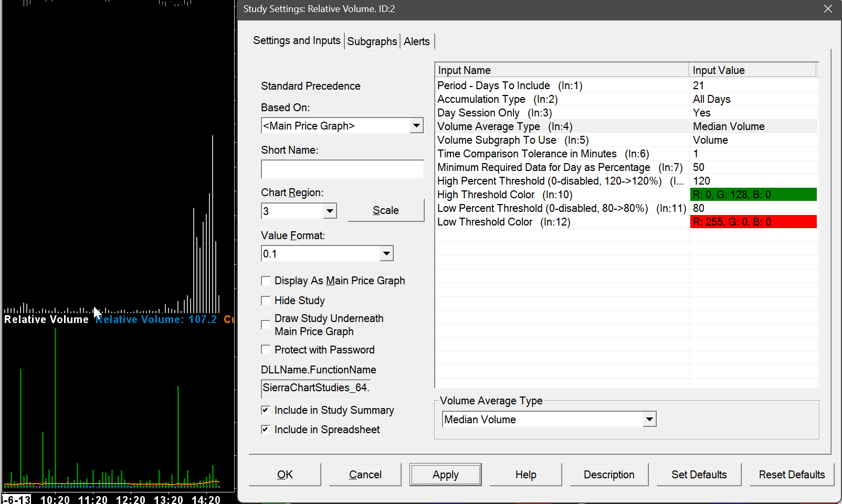This screenshot has width=842, height=504.
Task: Open the Based On dropdown
Action: click(416, 126)
